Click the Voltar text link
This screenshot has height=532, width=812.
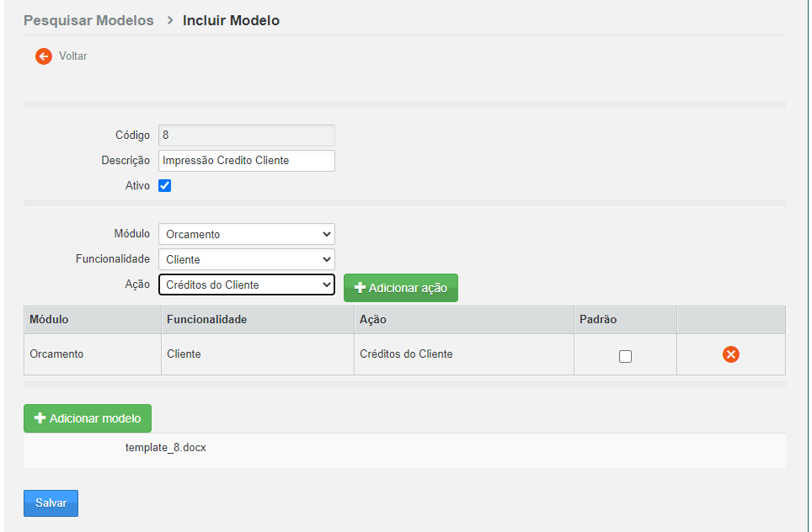tap(72, 56)
